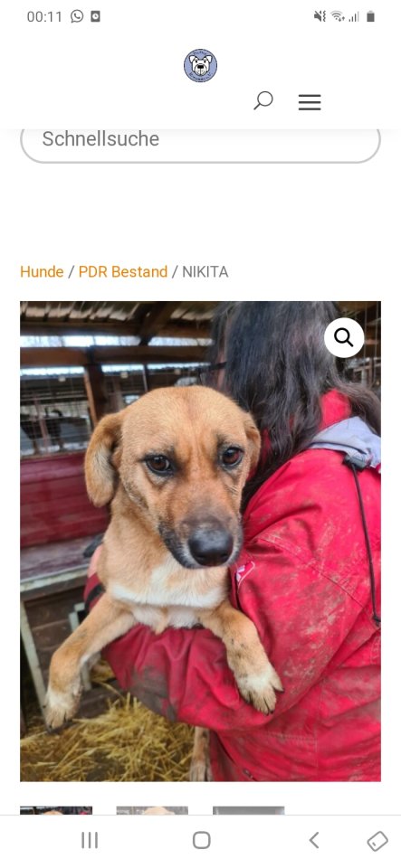Viewport: 401px width, 868px height.
Task: Open the site search magnifier icon
Action: (263, 100)
